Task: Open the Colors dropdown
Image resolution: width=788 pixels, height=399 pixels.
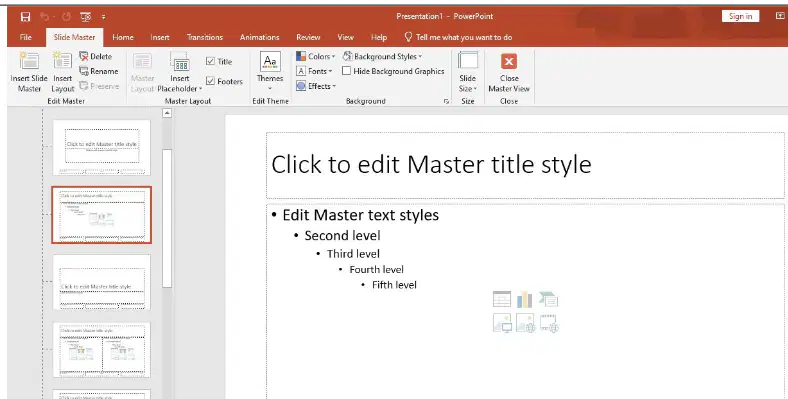Action: 315,56
